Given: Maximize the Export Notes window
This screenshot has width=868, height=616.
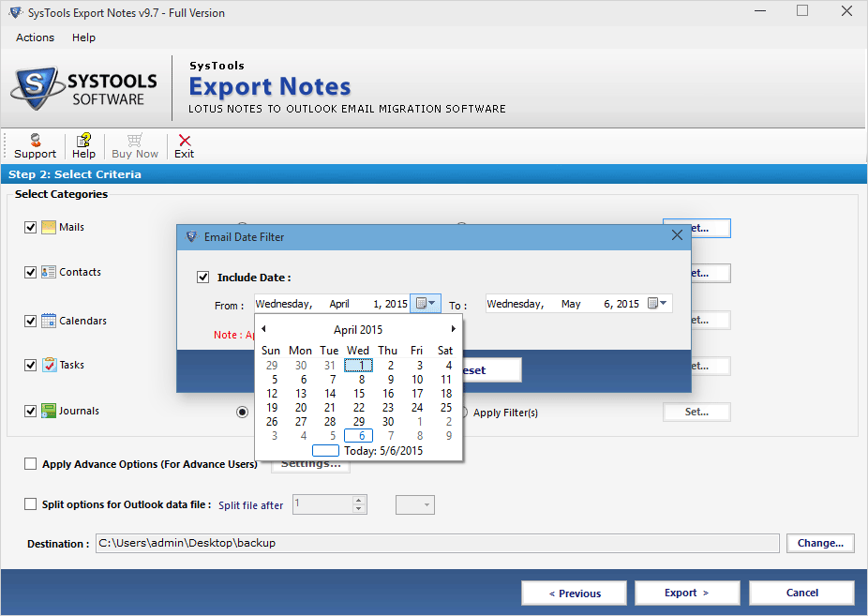Looking at the screenshot, I should click(802, 10).
